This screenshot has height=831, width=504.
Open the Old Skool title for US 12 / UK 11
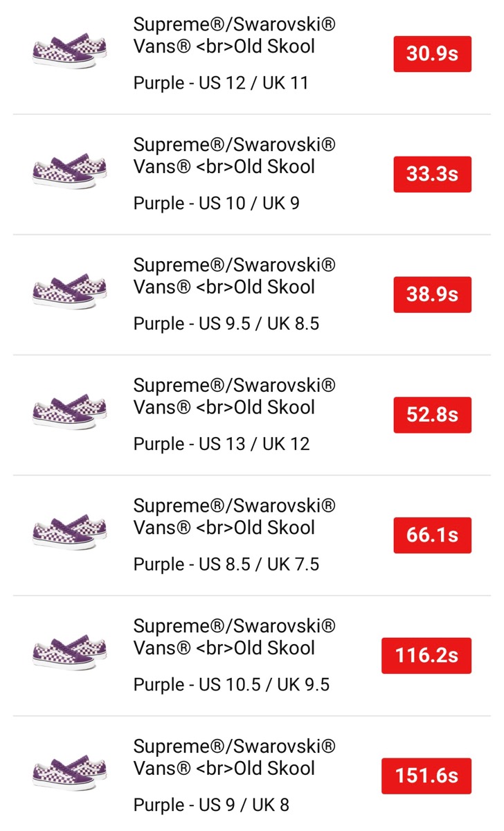234,36
